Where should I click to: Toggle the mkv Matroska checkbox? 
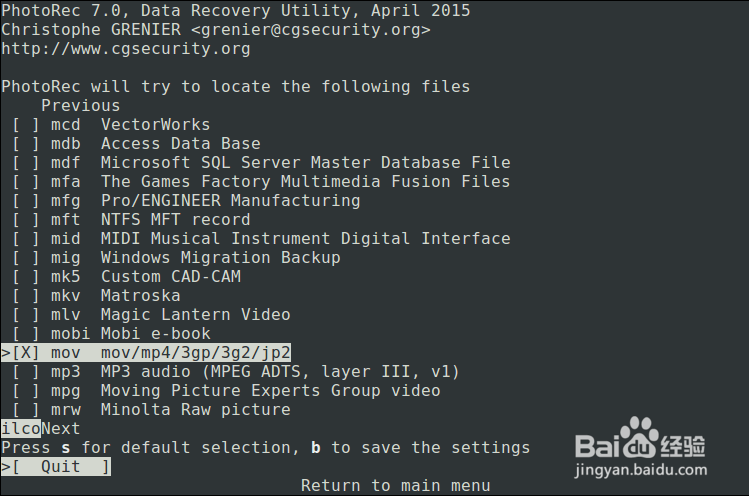click(x=26, y=296)
